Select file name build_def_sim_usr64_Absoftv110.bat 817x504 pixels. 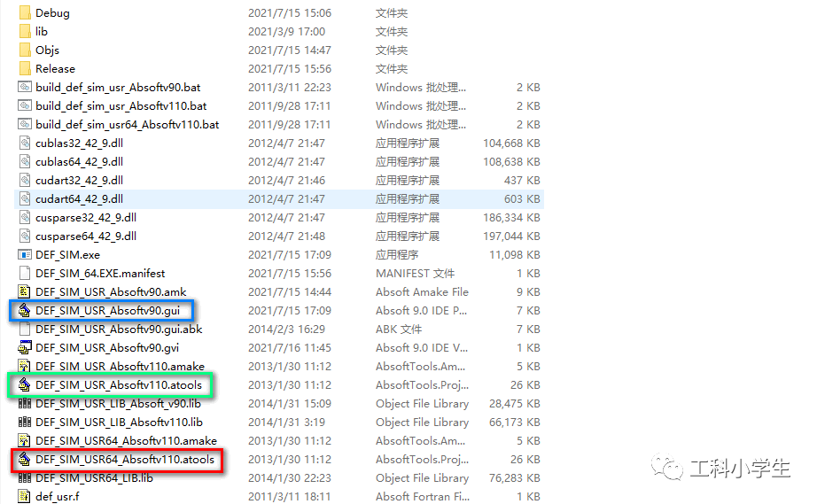[x=127, y=124]
